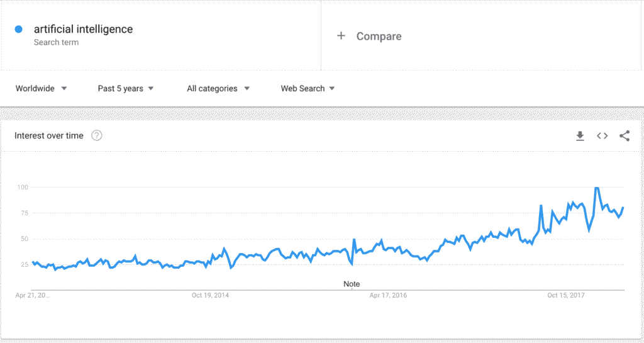Viewport: 644px width, 343px height.
Task: Click the Oct 15, 2017 axis label
Action: 566,295
